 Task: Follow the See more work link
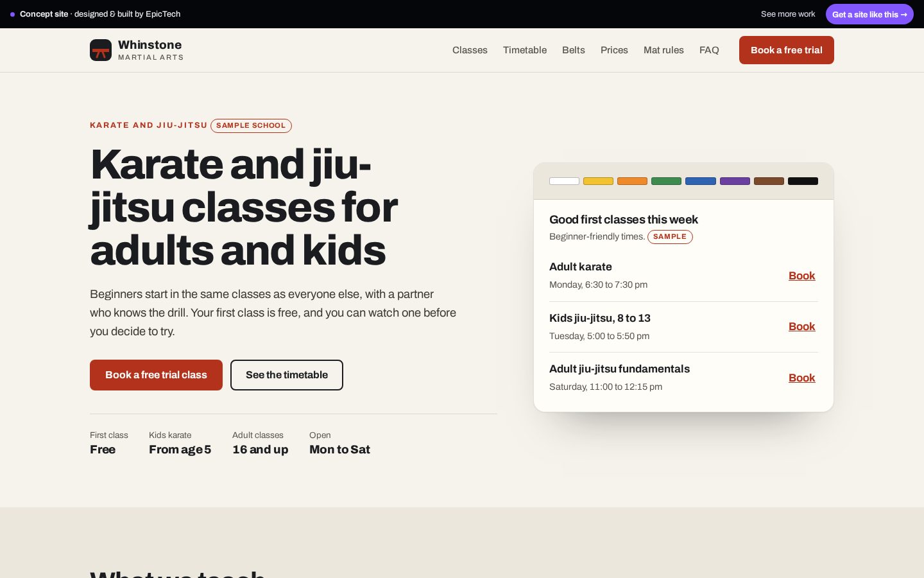coord(788,14)
